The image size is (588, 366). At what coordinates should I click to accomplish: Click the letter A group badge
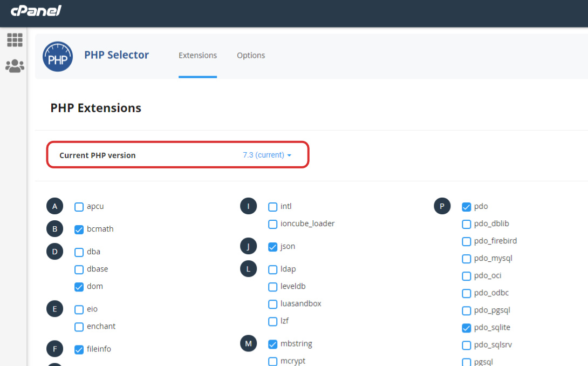click(x=54, y=206)
